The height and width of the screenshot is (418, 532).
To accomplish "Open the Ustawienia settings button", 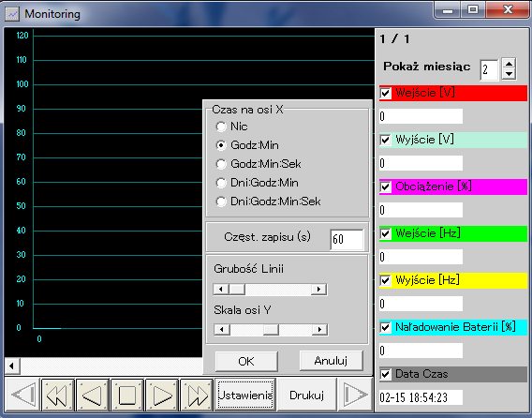I will tap(245, 395).
